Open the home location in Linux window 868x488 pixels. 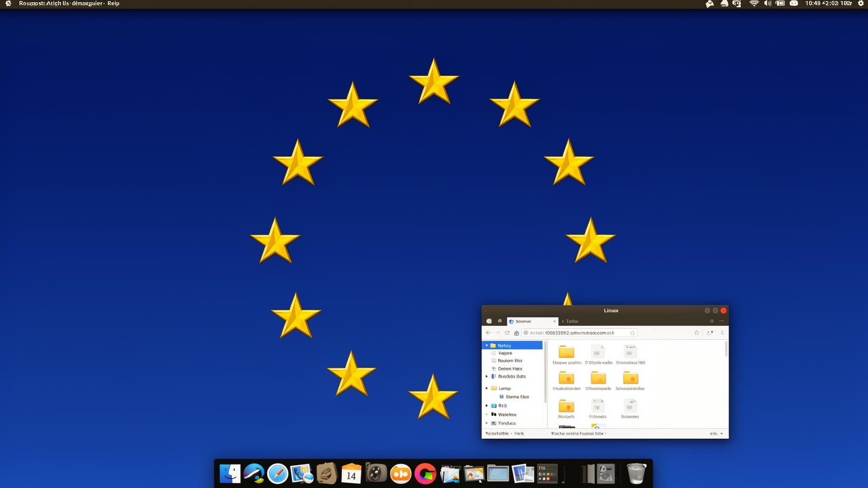coord(516,333)
